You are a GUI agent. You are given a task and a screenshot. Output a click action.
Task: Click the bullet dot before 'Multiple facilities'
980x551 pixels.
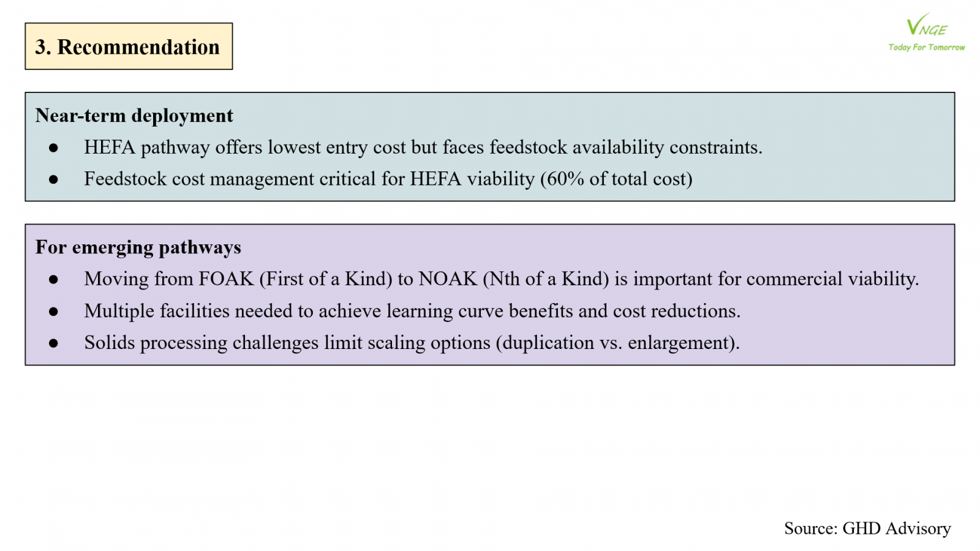[x=54, y=311]
